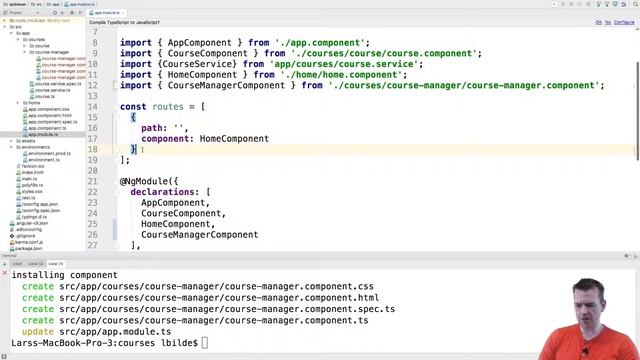Image resolution: width=640 pixels, height=360 pixels.
Task: Select package.json in project tree
Action: pyautogui.click(x=26, y=249)
